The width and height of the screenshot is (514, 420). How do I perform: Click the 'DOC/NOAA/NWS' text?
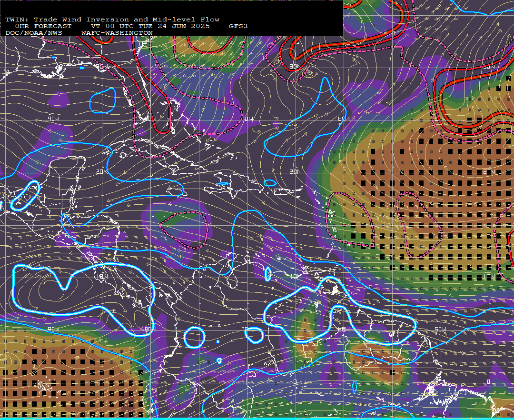tap(34, 33)
